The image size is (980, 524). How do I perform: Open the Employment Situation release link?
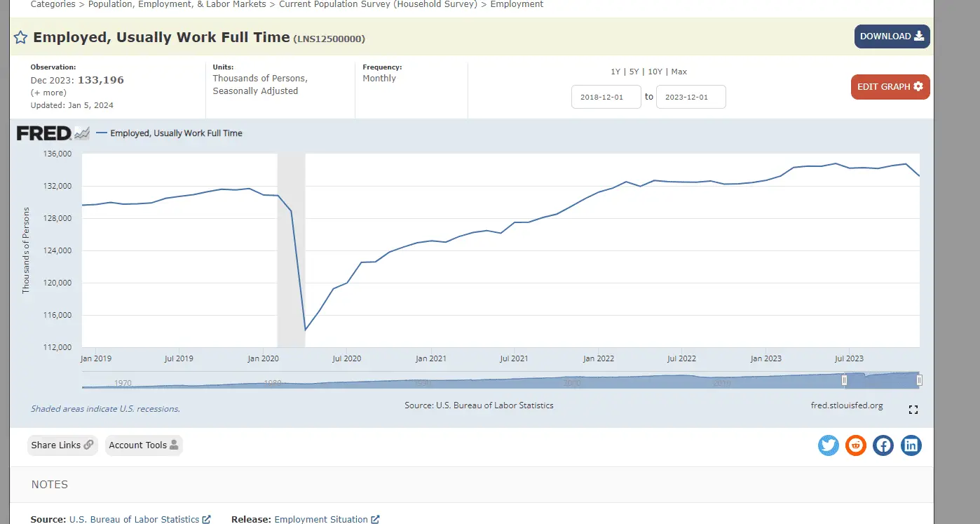pos(321,519)
